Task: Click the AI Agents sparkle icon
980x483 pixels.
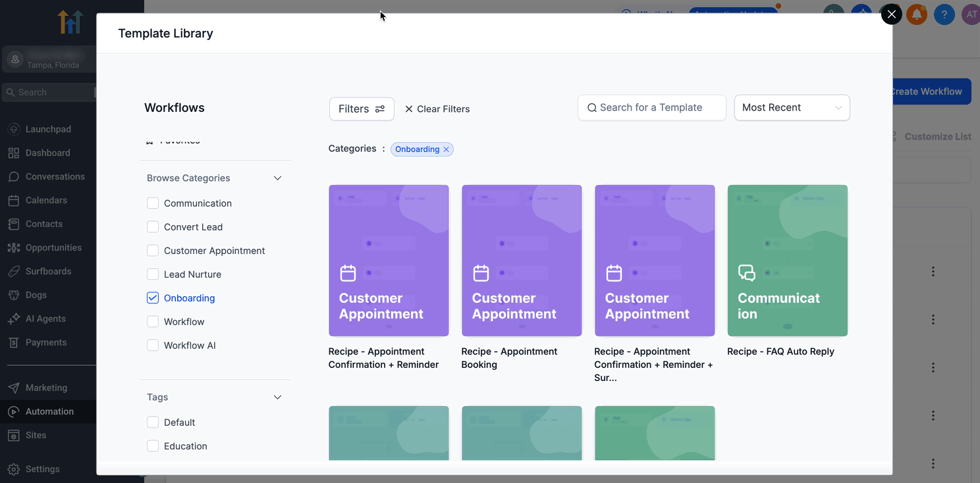Action: tap(14, 319)
